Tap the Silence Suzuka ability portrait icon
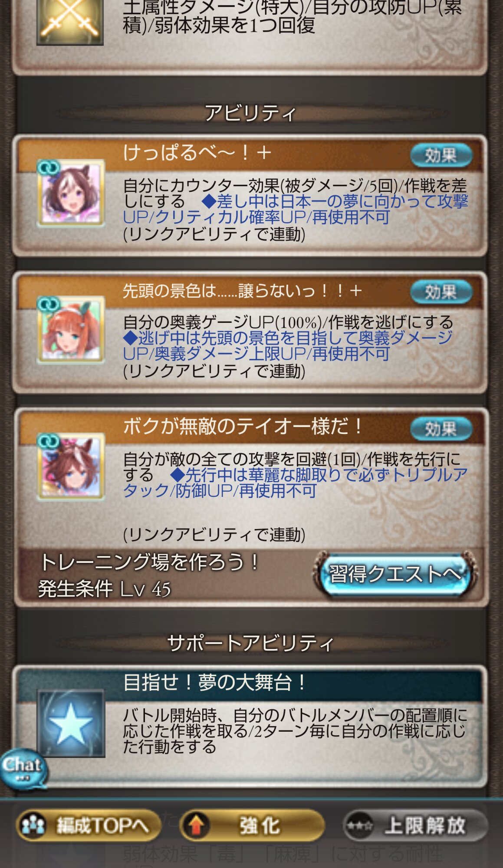The height and width of the screenshot is (868, 503). (71, 330)
